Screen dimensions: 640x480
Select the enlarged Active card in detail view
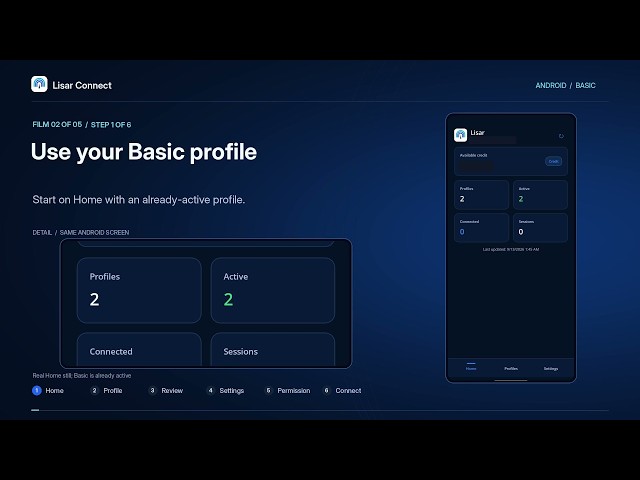pyautogui.click(x=273, y=290)
